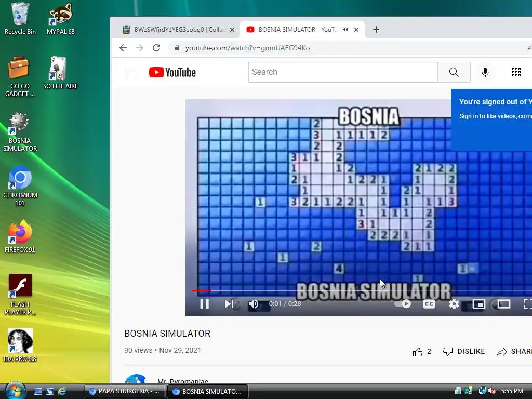Click the muted volume tray icon
The width and height of the screenshot is (532, 399).
coord(493,391)
